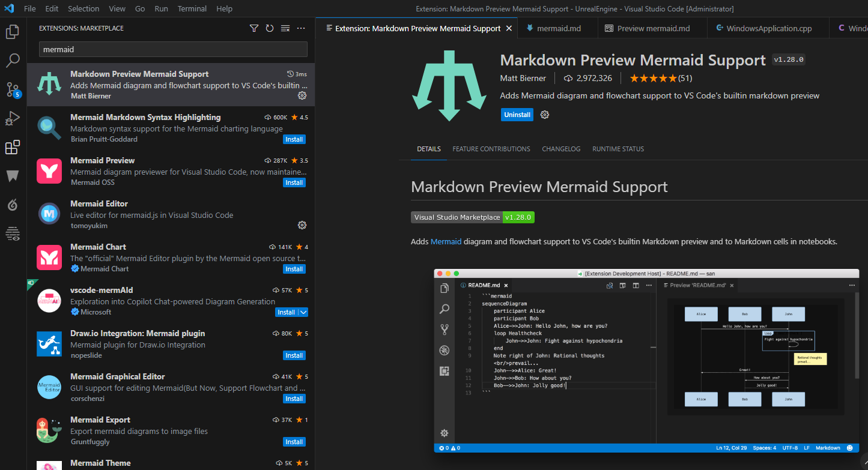Click the Visual Studio Marketplace v1.28.0 badge
The height and width of the screenshot is (470, 868).
pyautogui.click(x=473, y=217)
